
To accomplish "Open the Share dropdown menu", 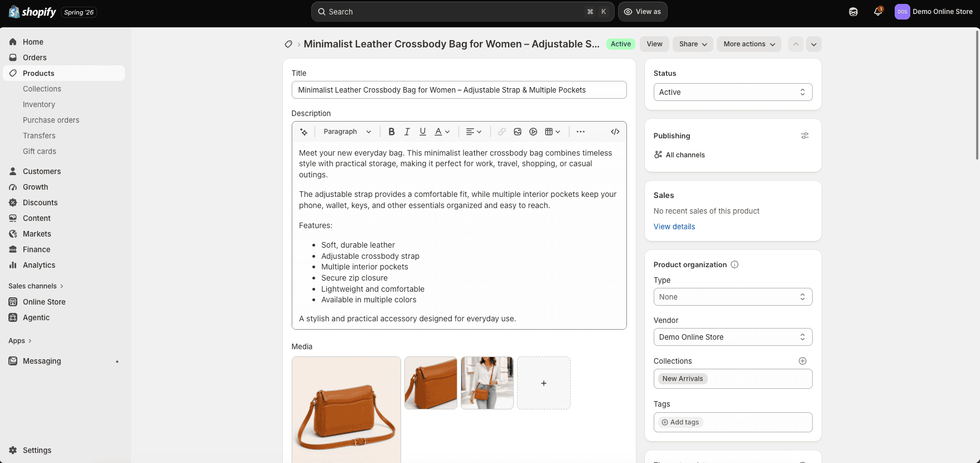I will pos(693,44).
